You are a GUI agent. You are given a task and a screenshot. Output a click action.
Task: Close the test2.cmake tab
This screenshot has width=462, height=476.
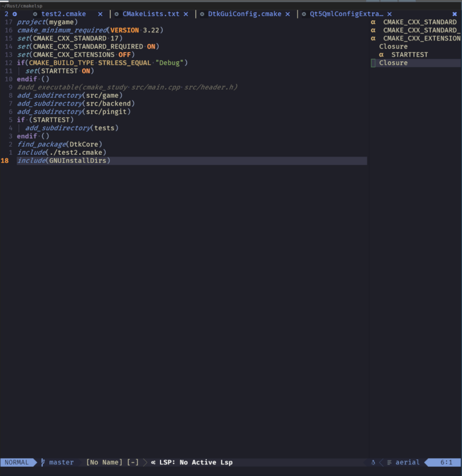coord(100,14)
